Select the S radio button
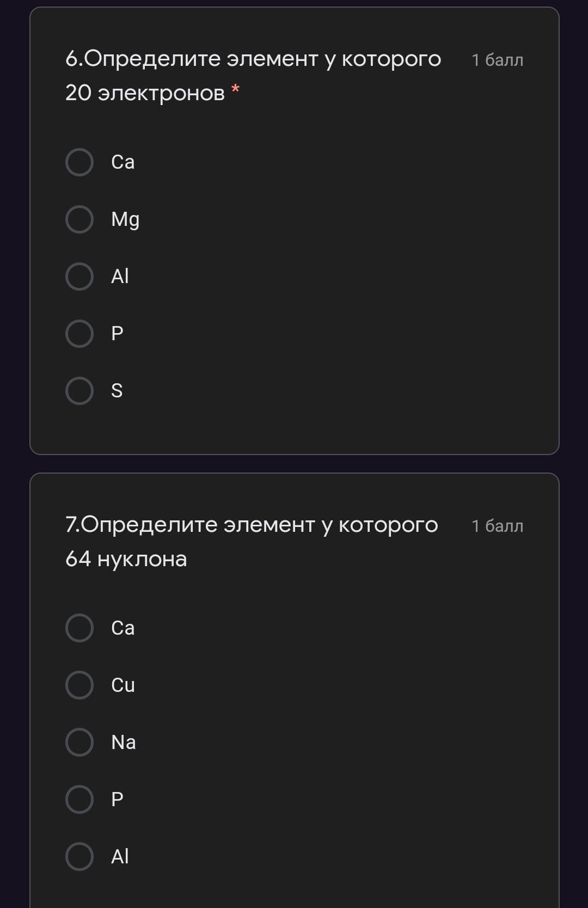 pos(79,391)
